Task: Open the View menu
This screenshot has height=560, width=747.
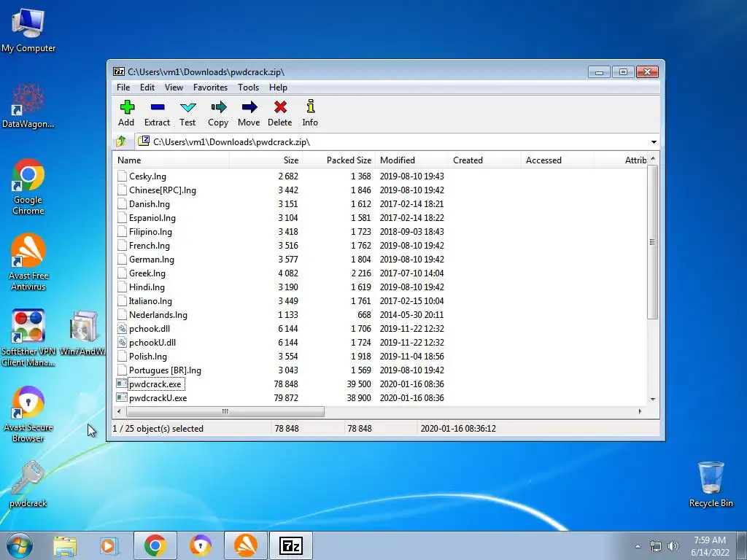Action: point(174,87)
